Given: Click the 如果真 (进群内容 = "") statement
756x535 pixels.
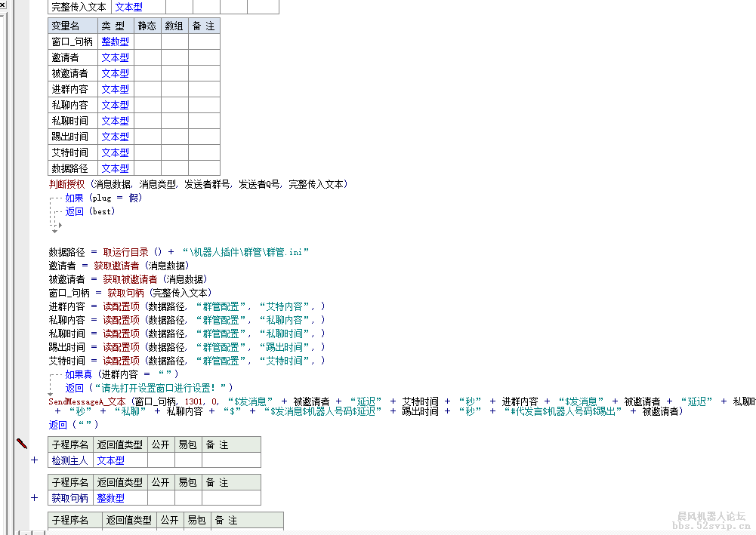Looking at the screenshot, I should [x=121, y=374].
